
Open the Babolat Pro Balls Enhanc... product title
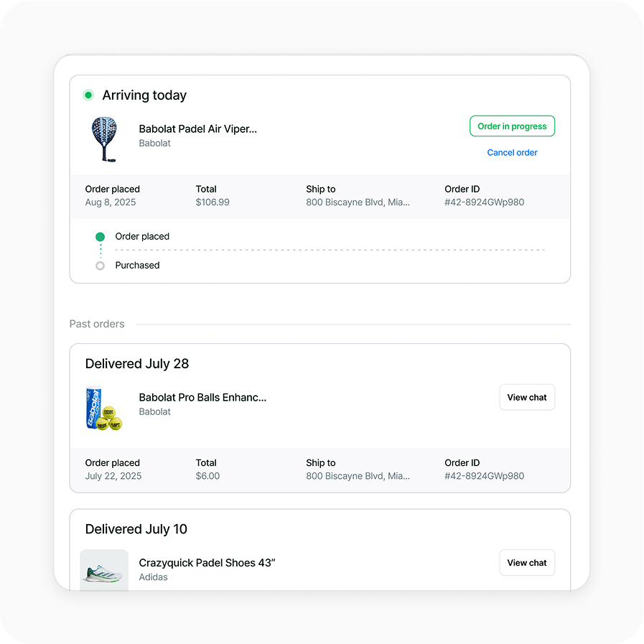point(202,398)
